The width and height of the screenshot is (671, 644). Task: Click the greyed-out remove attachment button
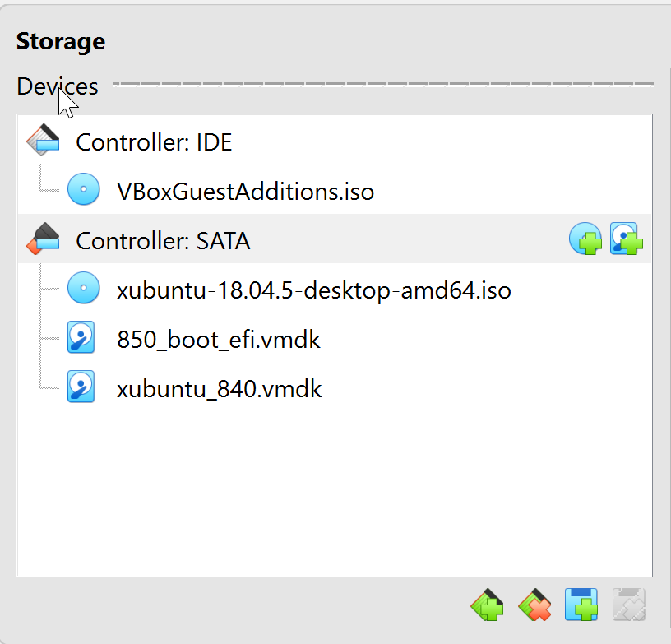tap(629, 605)
